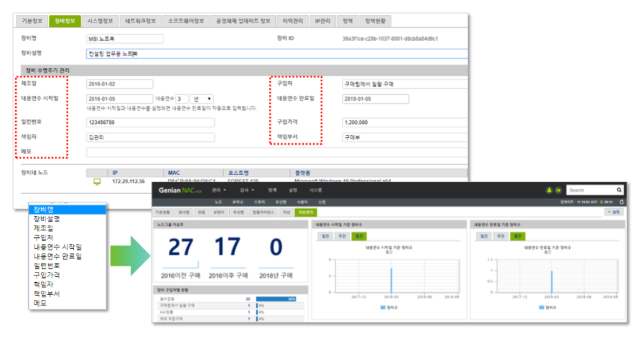Select 월간 in the 내용연수 만료일 chart
This screenshot has width=644, height=338.
pyautogui.click(x=518, y=236)
